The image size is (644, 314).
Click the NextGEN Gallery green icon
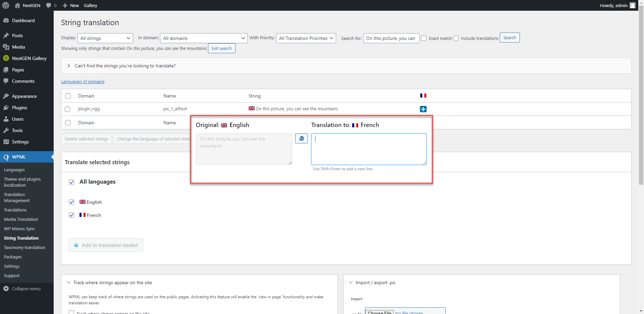(6, 58)
